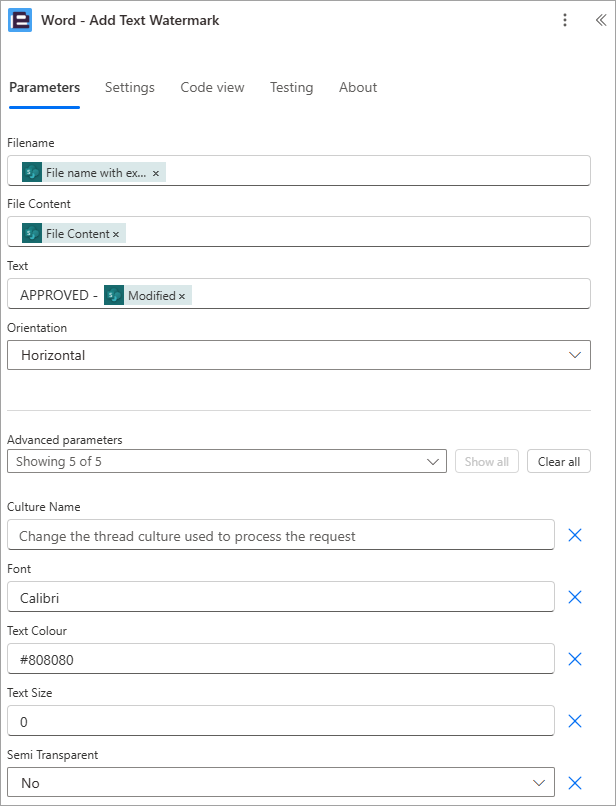
Task: Open the three-dot more options menu
Action: pos(565,20)
